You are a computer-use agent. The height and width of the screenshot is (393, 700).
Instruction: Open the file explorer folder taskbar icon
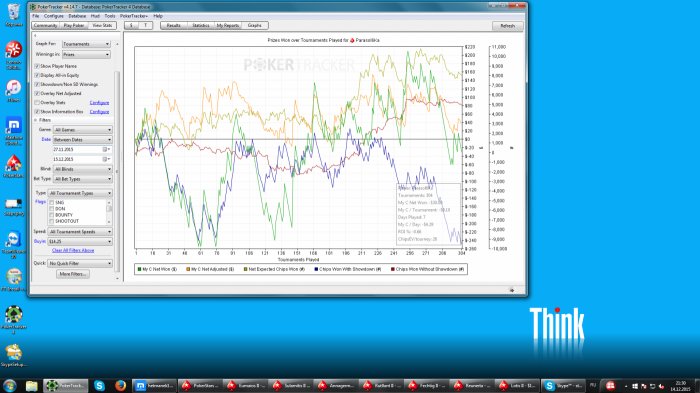click(x=31, y=385)
